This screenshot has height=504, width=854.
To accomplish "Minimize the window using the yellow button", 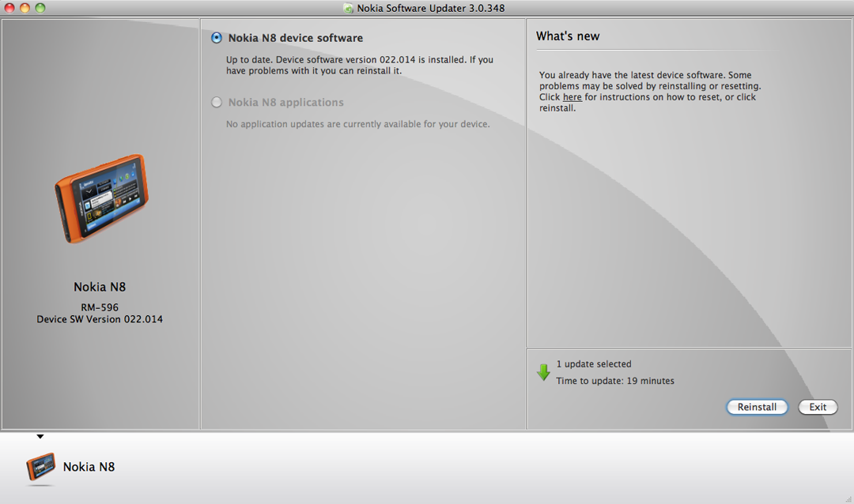I will point(25,8).
